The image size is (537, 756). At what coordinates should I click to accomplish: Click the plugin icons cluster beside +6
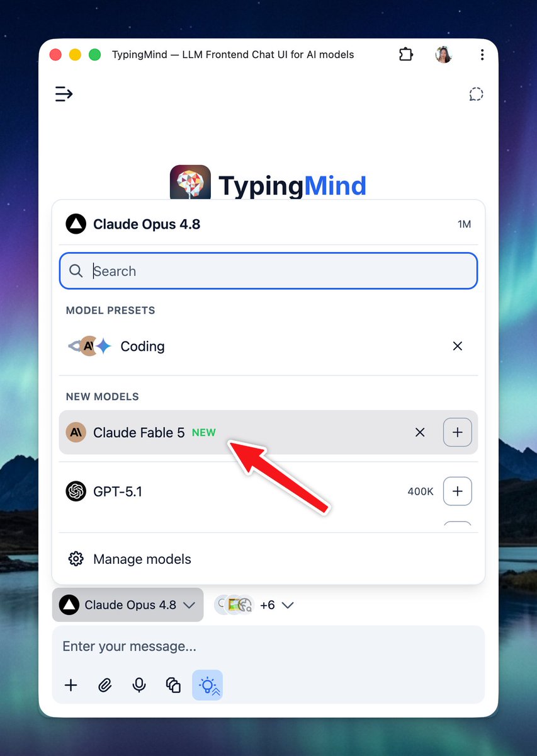tap(234, 605)
